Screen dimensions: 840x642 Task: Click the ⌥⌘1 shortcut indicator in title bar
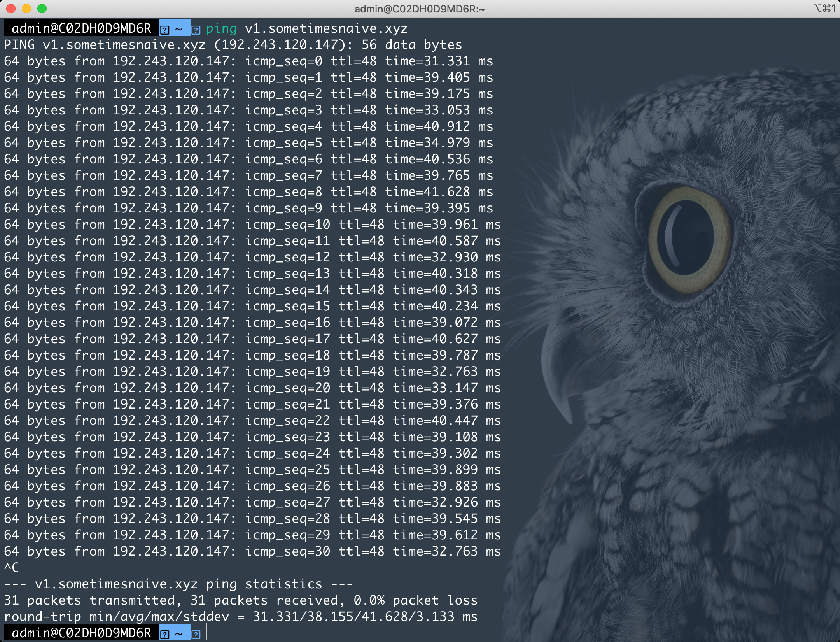(x=824, y=8)
